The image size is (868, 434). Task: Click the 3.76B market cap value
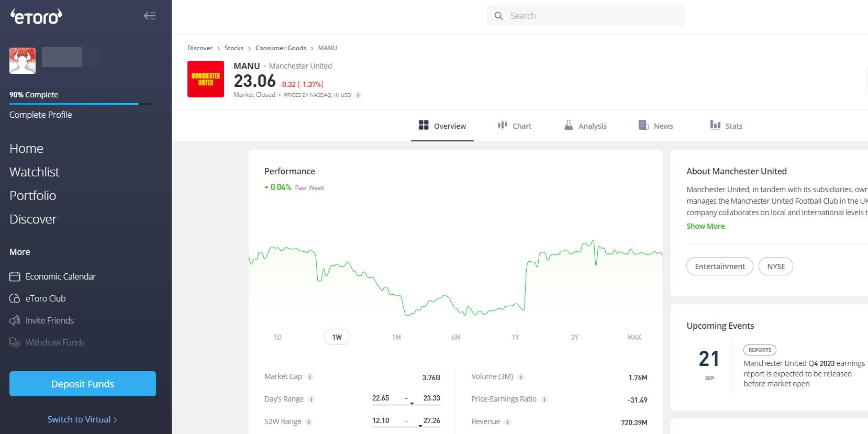point(431,377)
